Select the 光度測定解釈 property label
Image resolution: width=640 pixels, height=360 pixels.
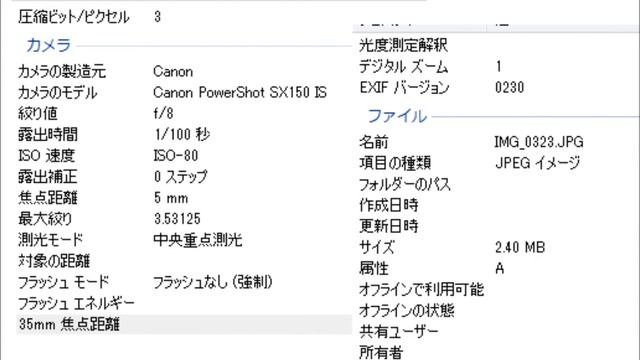point(403,45)
